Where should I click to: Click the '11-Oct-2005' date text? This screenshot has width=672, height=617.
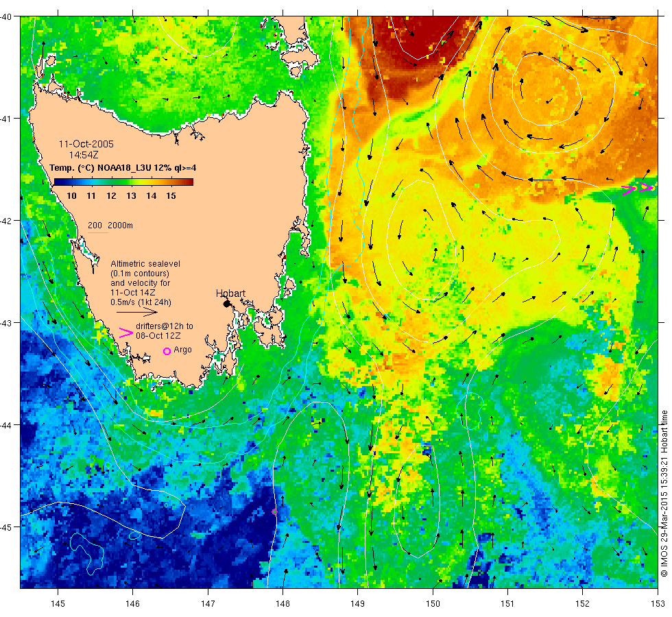(x=86, y=144)
